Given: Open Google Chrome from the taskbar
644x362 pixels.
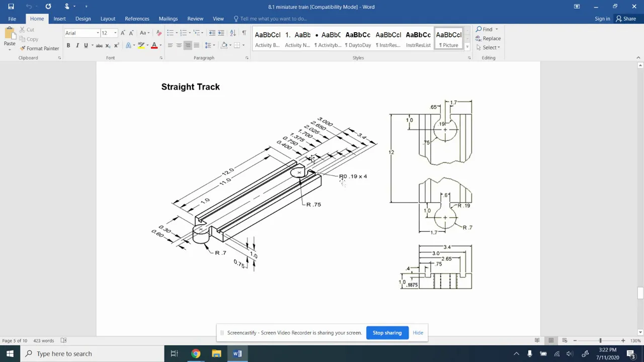Looking at the screenshot, I should (195, 353).
